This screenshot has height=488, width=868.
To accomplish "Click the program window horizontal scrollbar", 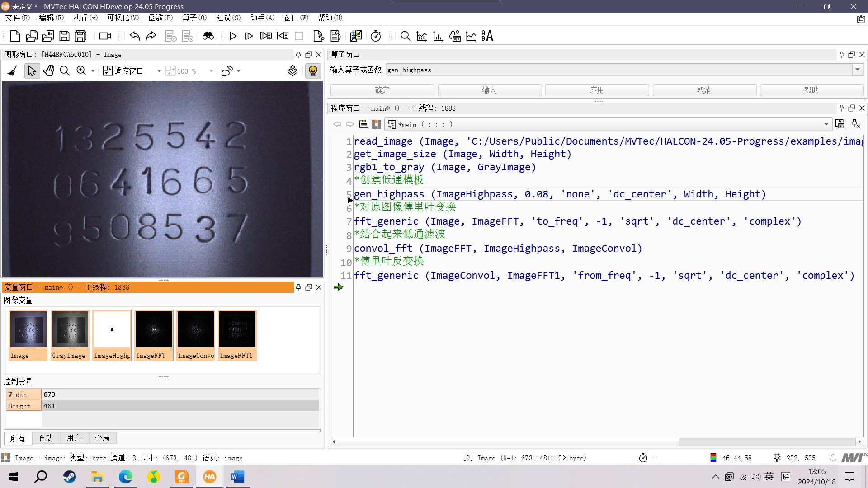I will click(596, 442).
